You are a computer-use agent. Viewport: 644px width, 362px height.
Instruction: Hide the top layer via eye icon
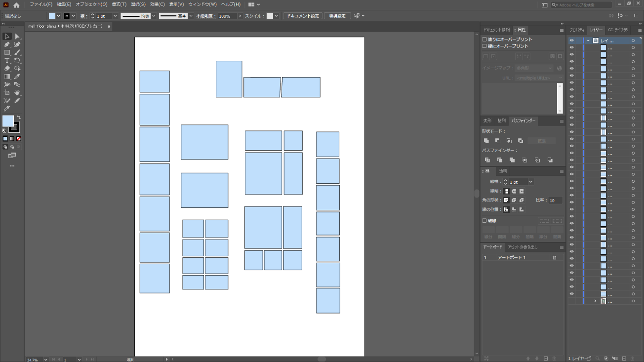(571, 40)
